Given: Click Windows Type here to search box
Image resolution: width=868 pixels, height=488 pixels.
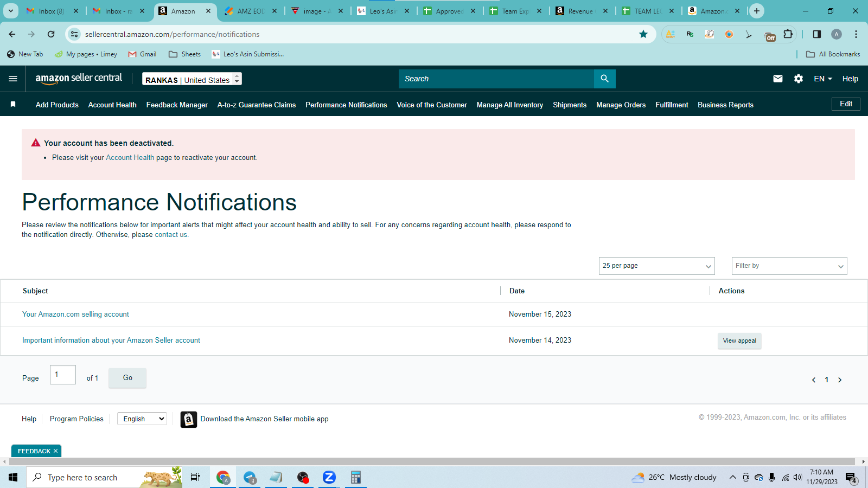Looking at the screenshot, I should point(104,477).
